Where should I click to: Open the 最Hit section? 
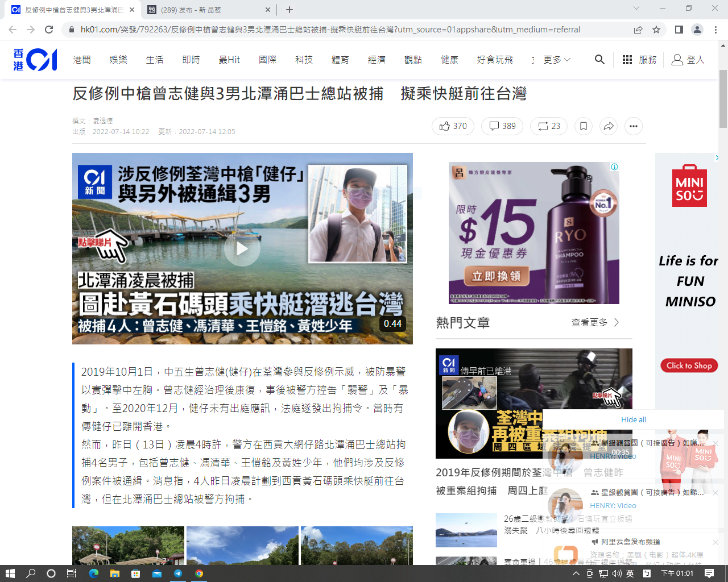tap(230, 60)
